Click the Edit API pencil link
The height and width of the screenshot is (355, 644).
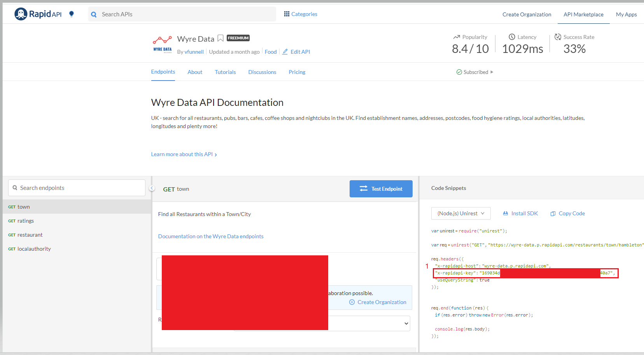[x=296, y=52]
